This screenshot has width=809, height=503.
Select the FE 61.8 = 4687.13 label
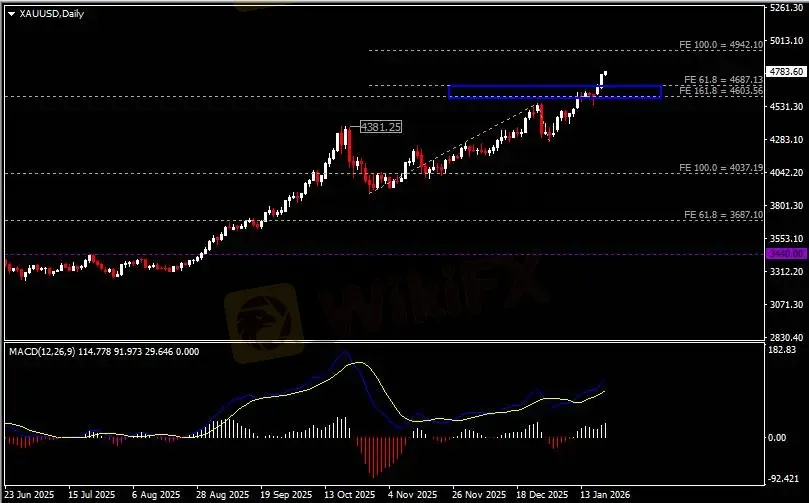(723, 79)
